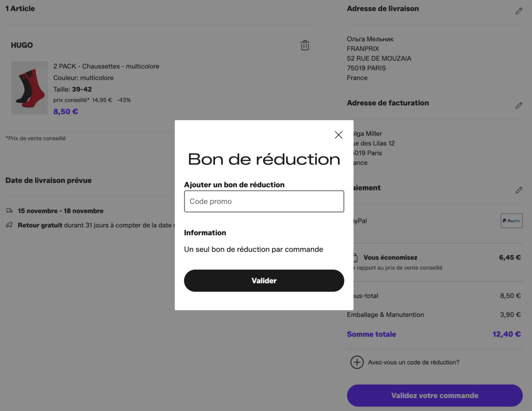Click the Code promo input field

(x=264, y=201)
